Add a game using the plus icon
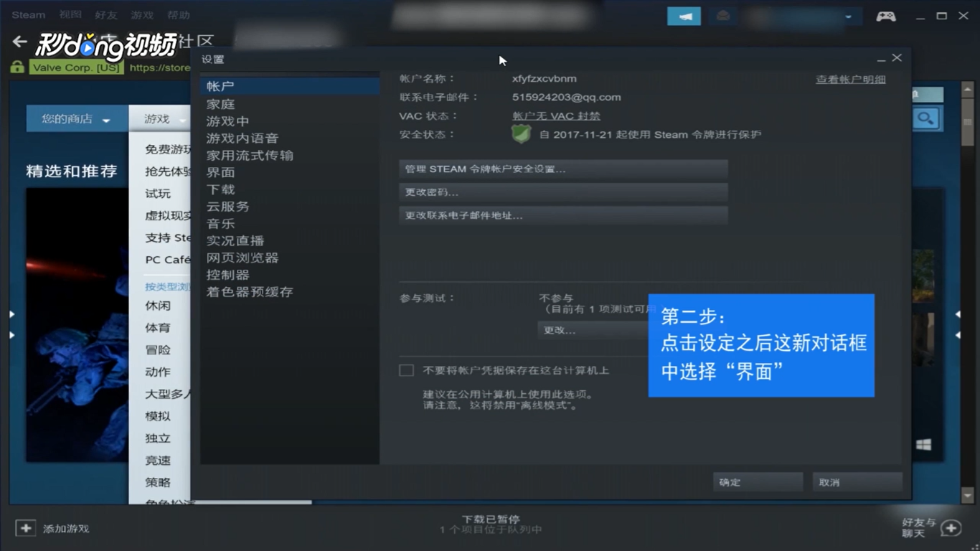This screenshot has width=980, height=551. tap(25, 527)
